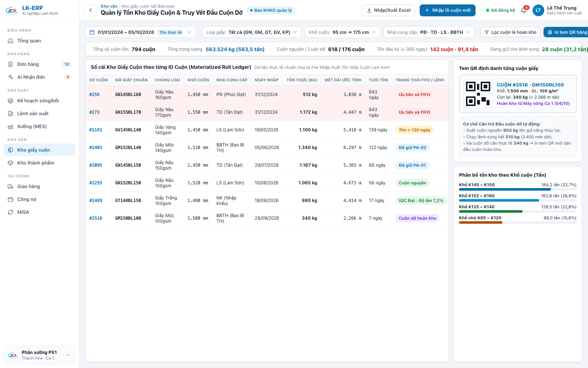This screenshot has width=588, height=368.
Task: Click the MISA sync icon
Action: pos(11,212)
